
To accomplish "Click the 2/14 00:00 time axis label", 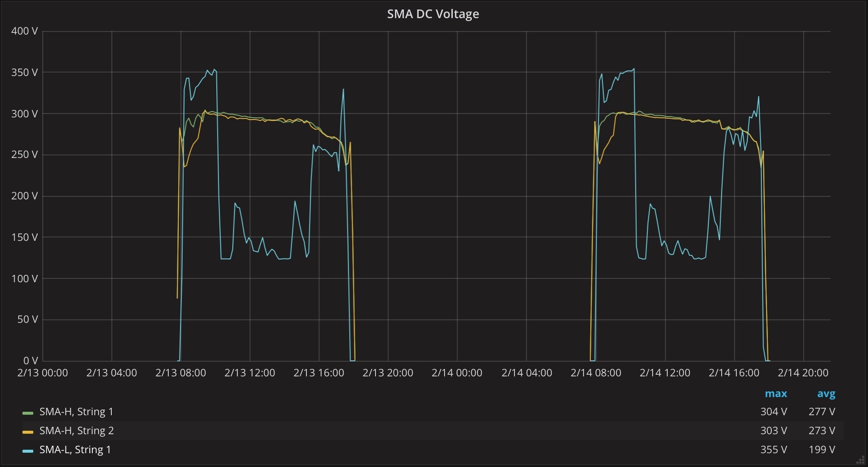I will 457,373.
